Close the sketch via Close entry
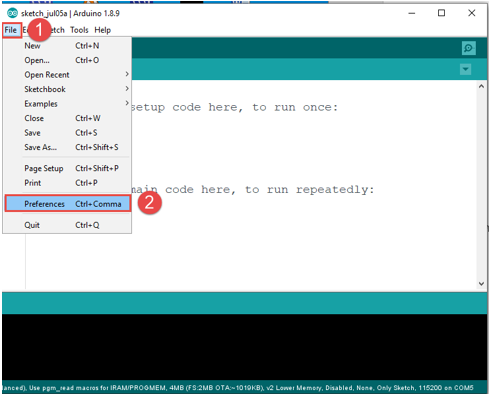 tap(67, 118)
